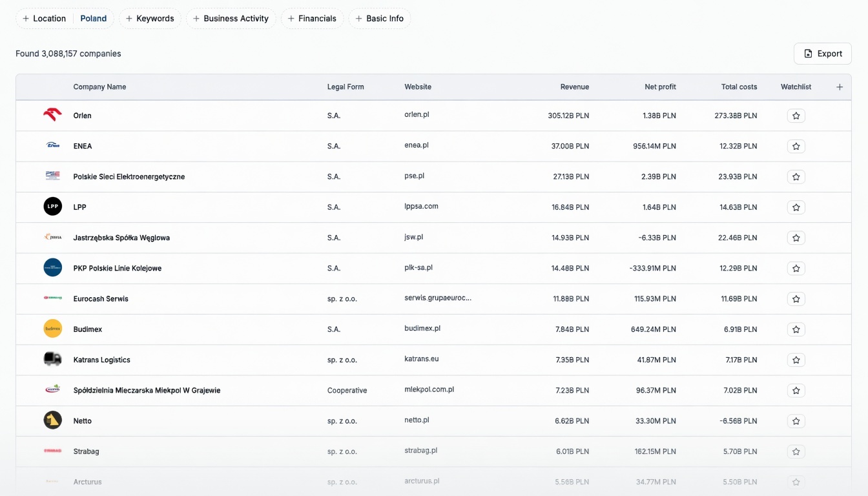Viewport: 868px width, 496px height.
Task: Click the Cooperative legal form cell
Action: coord(347,390)
